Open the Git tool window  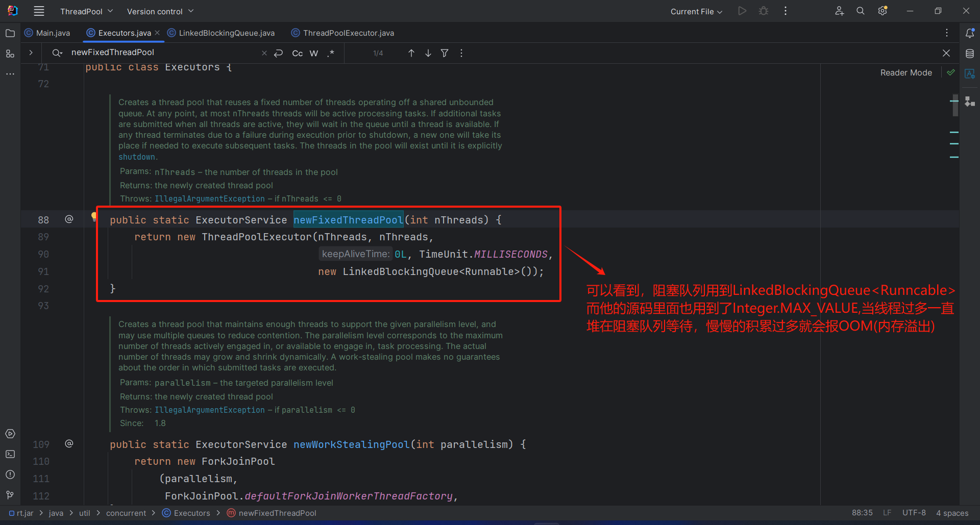click(x=10, y=495)
